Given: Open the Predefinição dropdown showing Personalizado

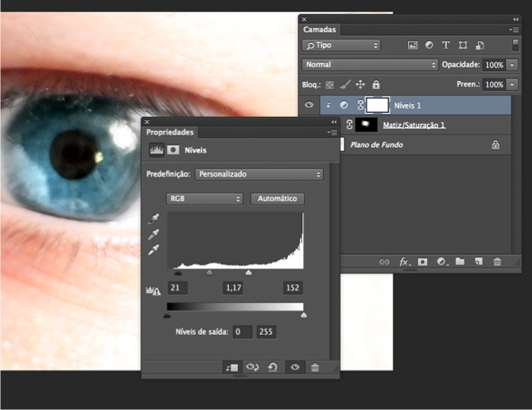Looking at the screenshot, I should point(259,174).
